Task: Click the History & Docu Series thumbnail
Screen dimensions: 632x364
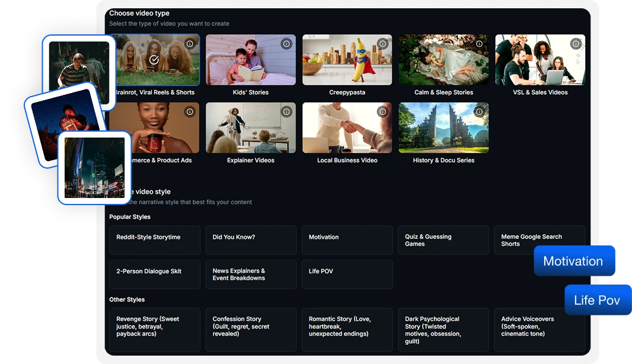Action: coord(443,127)
